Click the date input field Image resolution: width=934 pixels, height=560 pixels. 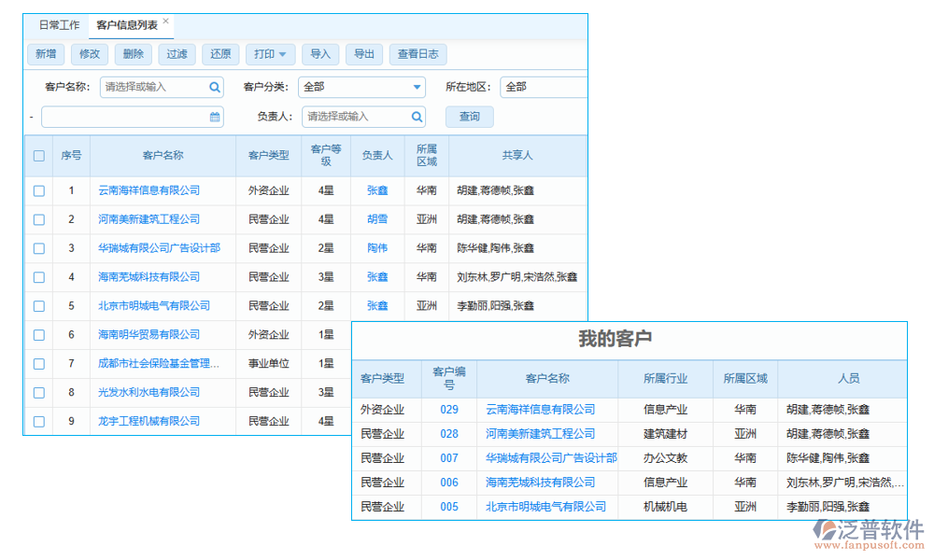click(133, 118)
